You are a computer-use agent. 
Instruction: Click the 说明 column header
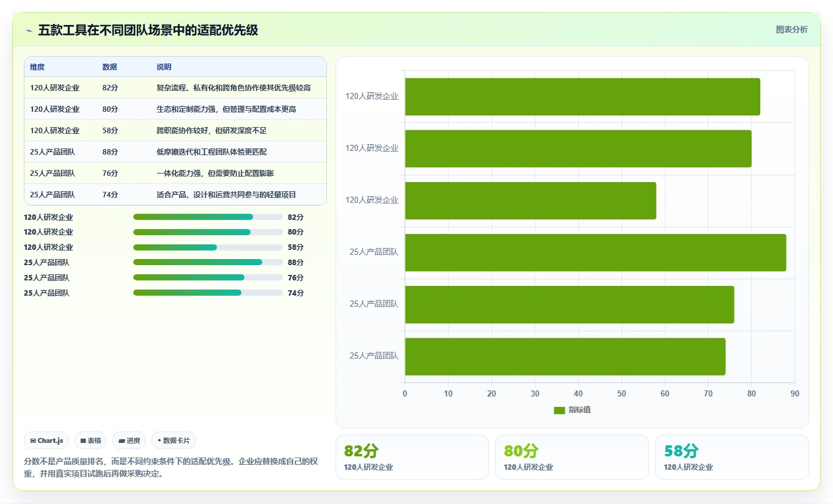point(164,67)
